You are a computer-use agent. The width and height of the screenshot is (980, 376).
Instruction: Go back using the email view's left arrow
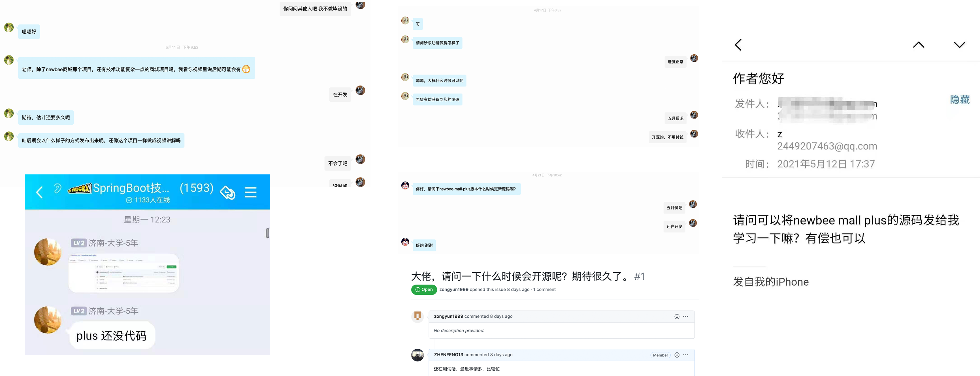(738, 45)
